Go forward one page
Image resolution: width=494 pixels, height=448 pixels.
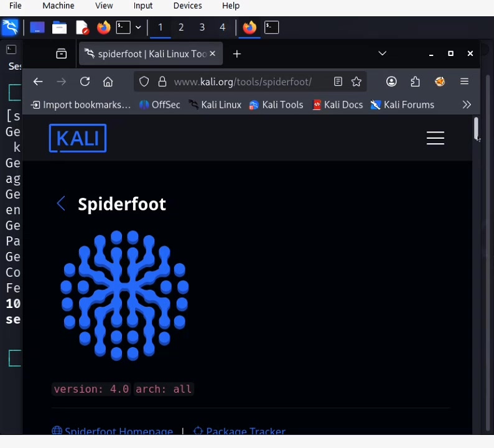point(62,82)
